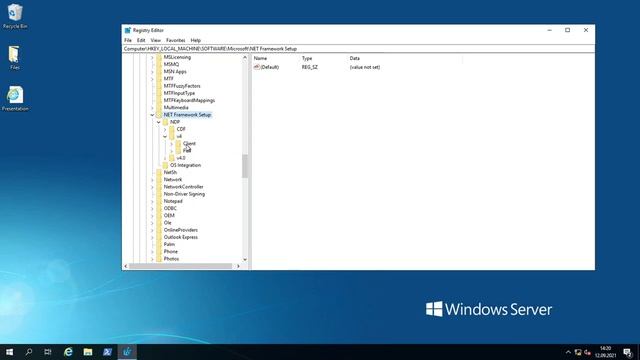
Task: Show hidden system tray icons
Action: (x=568, y=352)
